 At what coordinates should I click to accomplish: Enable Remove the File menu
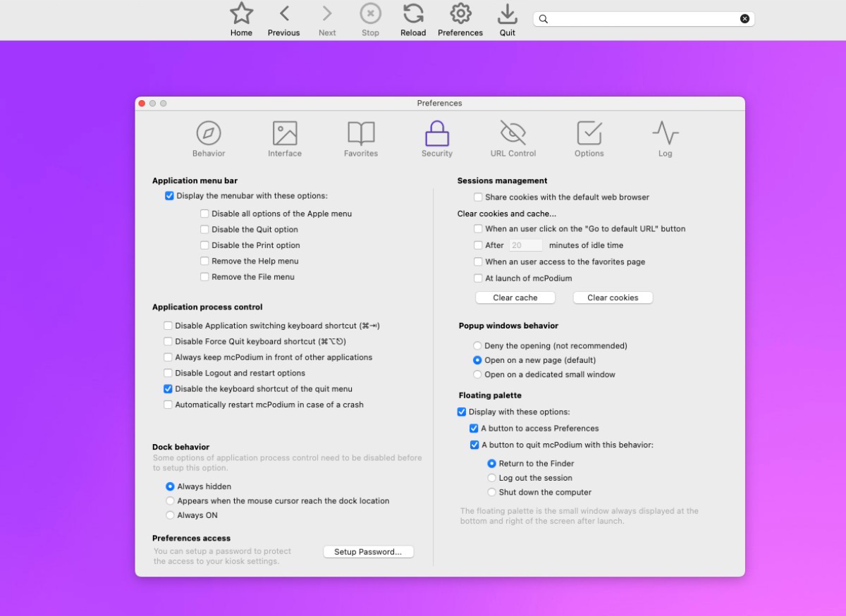pyautogui.click(x=204, y=277)
